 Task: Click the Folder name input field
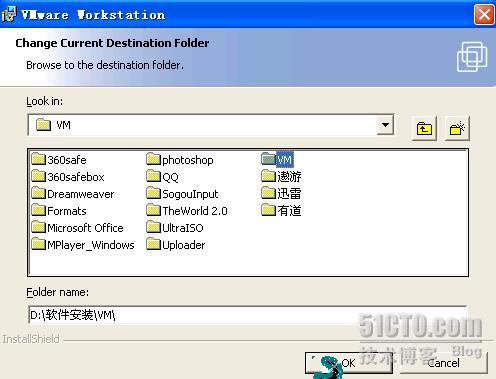click(x=247, y=315)
